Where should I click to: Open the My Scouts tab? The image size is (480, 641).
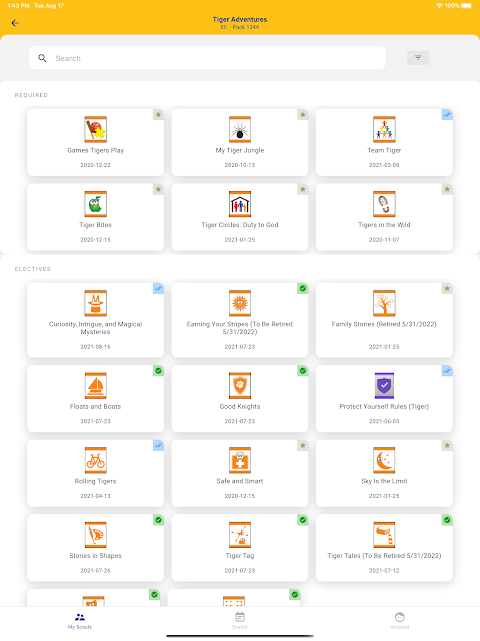80,620
